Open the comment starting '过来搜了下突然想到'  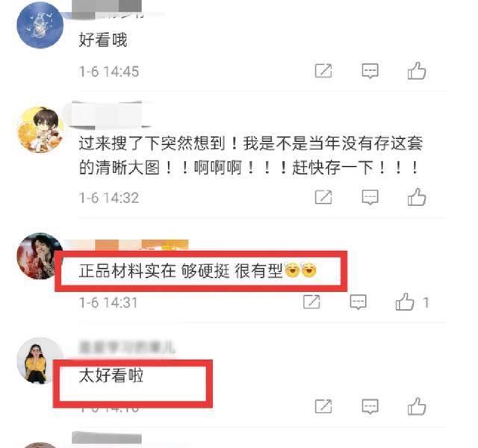pyautogui.click(x=251, y=155)
